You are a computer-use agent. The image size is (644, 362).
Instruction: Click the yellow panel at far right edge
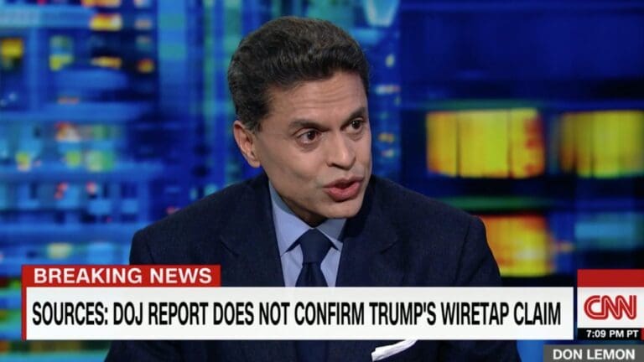tap(602, 143)
